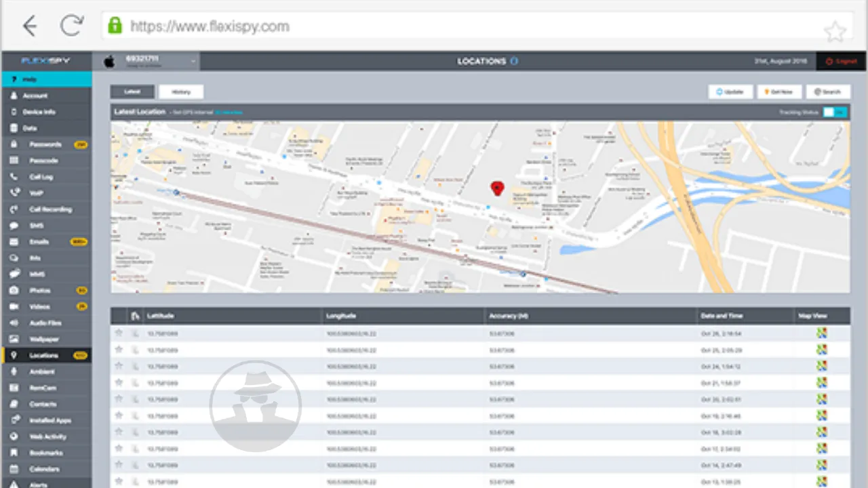Star the Oct 17 location row

pos(119,448)
